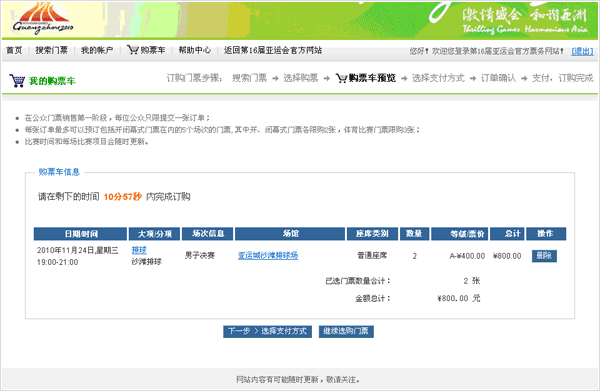Click the 搜索门票 step label in the steps bar
Screen dimensions: 600x391
[x=249, y=78]
